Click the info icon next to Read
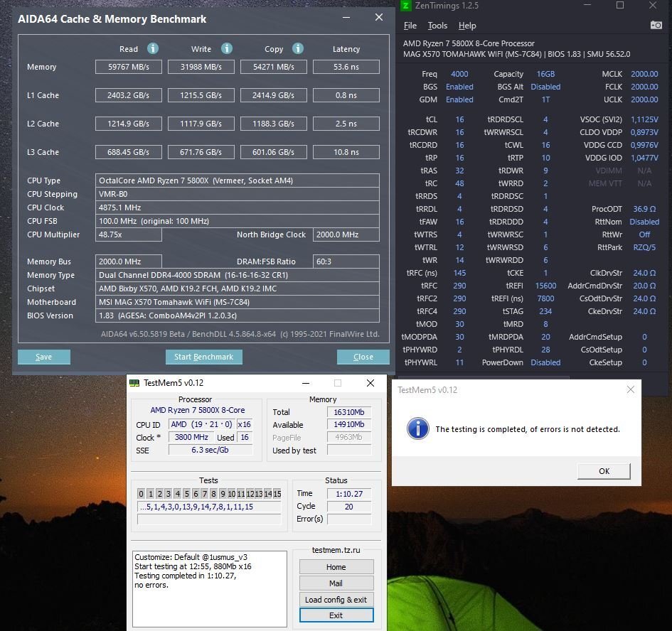The width and height of the screenshot is (672, 631). (x=152, y=48)
